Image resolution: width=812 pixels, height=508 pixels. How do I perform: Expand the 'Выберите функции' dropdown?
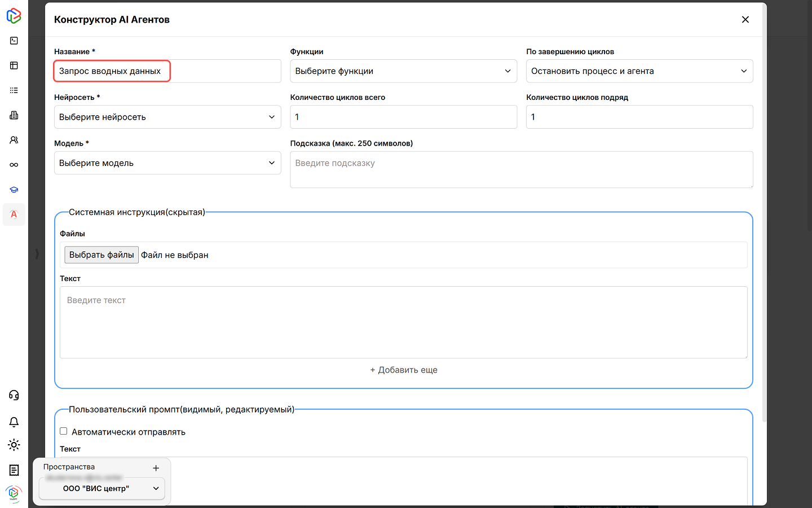pos(403,71)
